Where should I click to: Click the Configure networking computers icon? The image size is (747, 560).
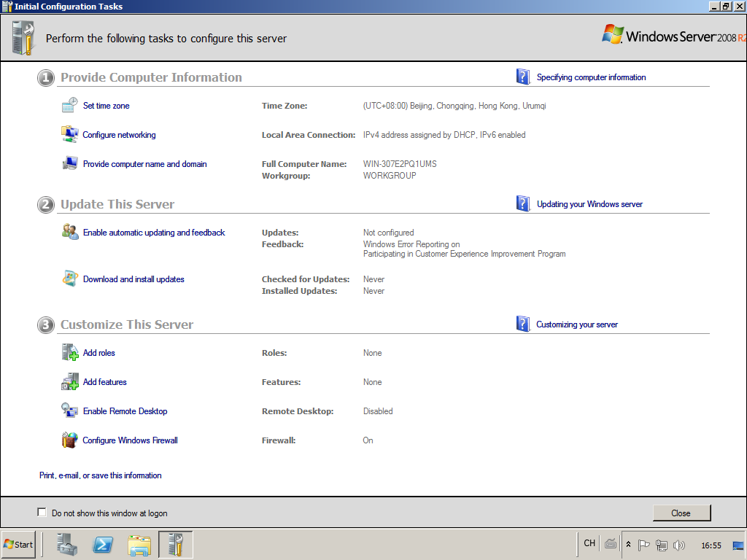click(x=69, y=134)
